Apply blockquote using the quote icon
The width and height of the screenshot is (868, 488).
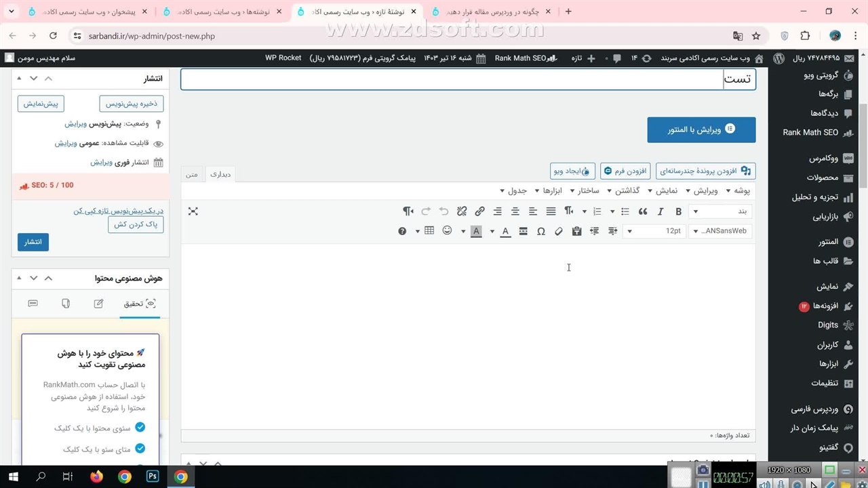(643, 211)
